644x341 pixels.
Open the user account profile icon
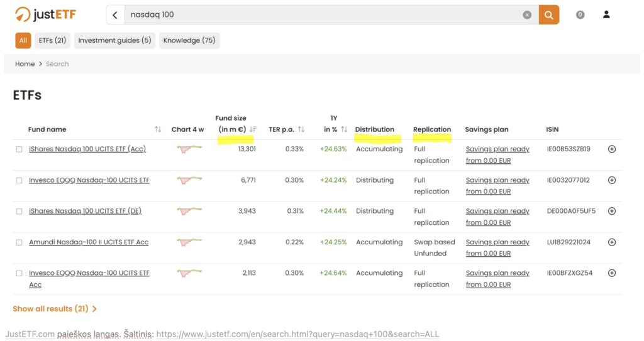(x=606, y=15)
